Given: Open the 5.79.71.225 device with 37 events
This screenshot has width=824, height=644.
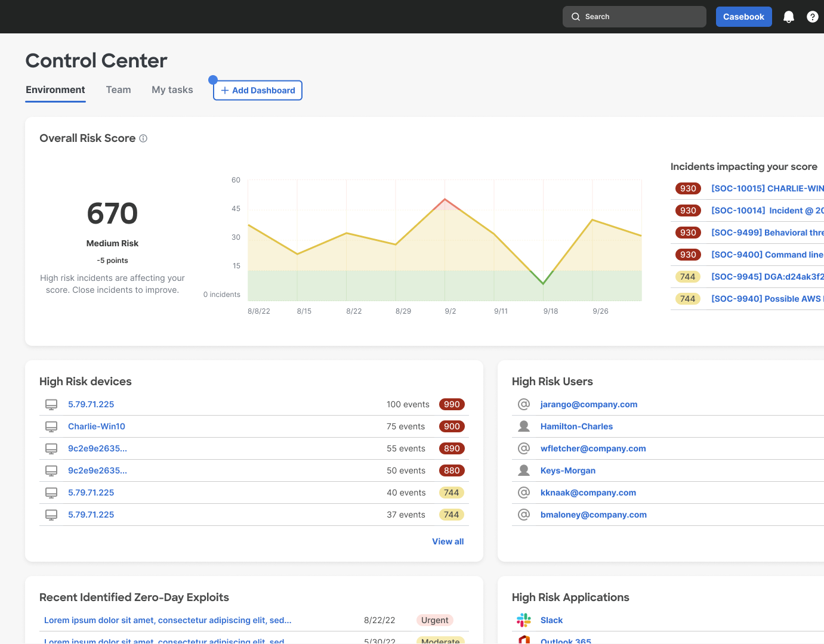Looking at the screenshot, I should (x=91, y=515).
